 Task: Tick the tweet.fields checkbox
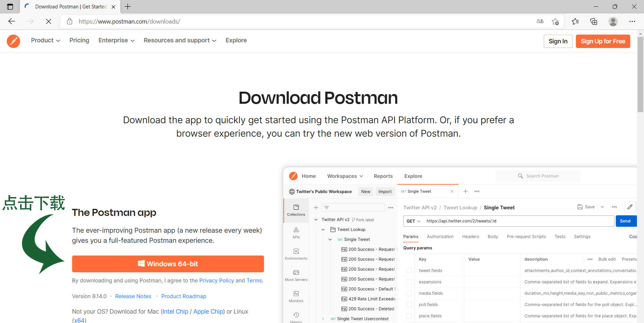(x=409, y=271)
